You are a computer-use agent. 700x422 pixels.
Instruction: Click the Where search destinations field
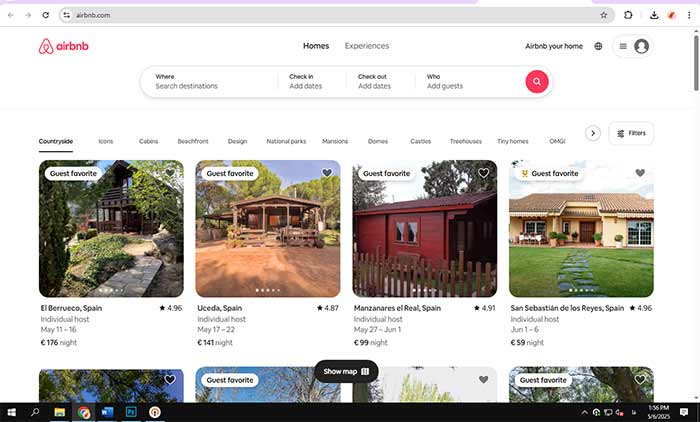210,82
